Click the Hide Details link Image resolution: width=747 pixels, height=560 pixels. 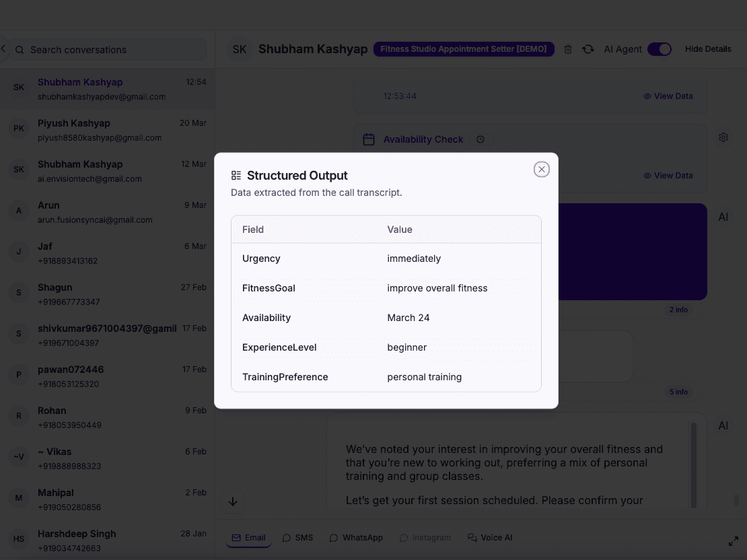click(x=707, y=49)
